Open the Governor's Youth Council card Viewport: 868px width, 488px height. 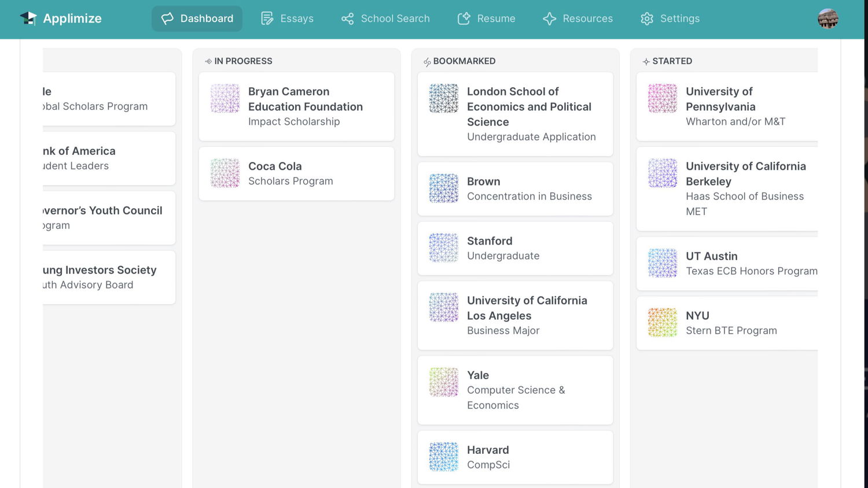[x=109, y=218]
